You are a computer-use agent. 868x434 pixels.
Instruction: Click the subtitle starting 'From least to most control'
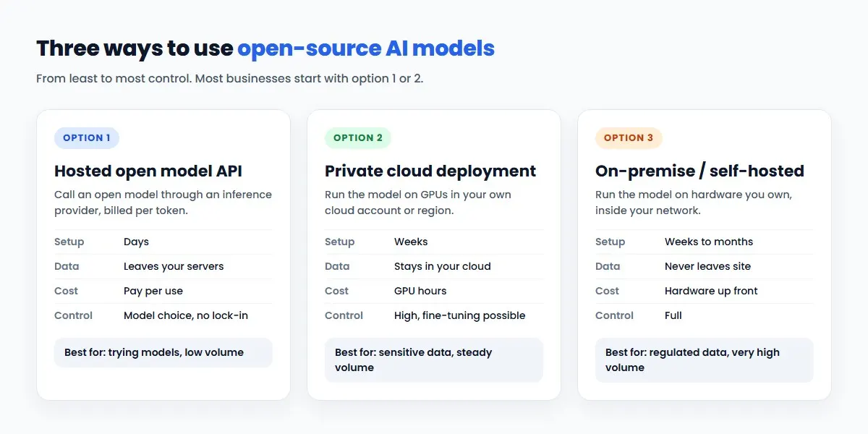(x=230, y=78)
